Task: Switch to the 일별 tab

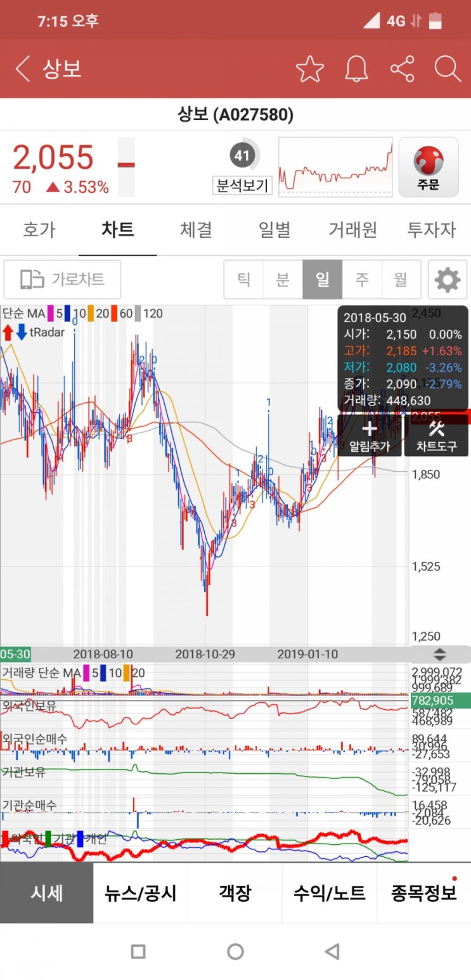Action: pos(274,230)
